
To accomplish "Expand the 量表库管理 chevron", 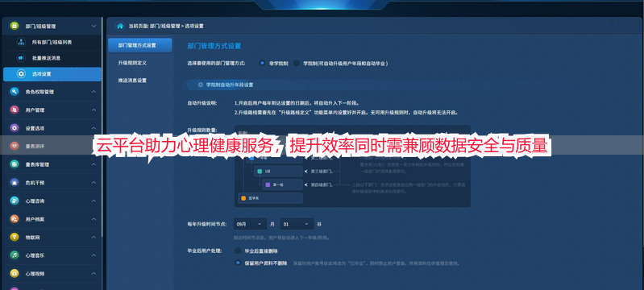I will click(93, 164).
